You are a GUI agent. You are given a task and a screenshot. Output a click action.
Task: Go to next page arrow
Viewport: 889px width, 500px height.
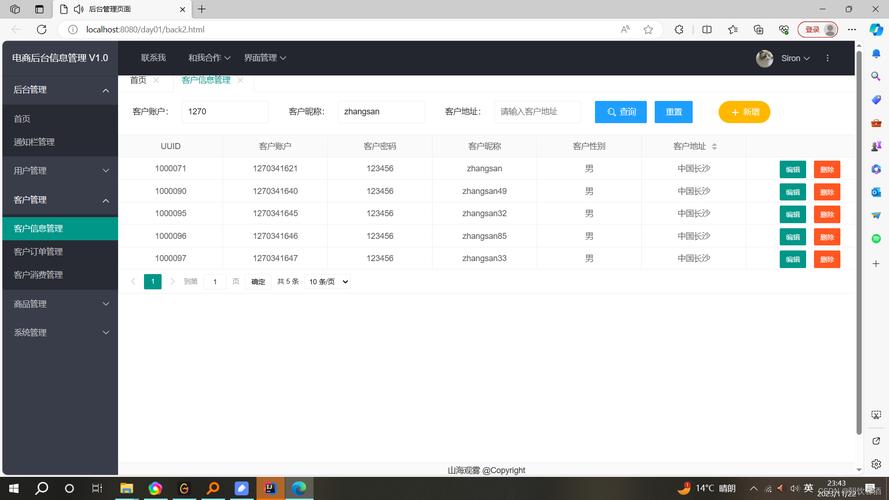pos(172,282)
